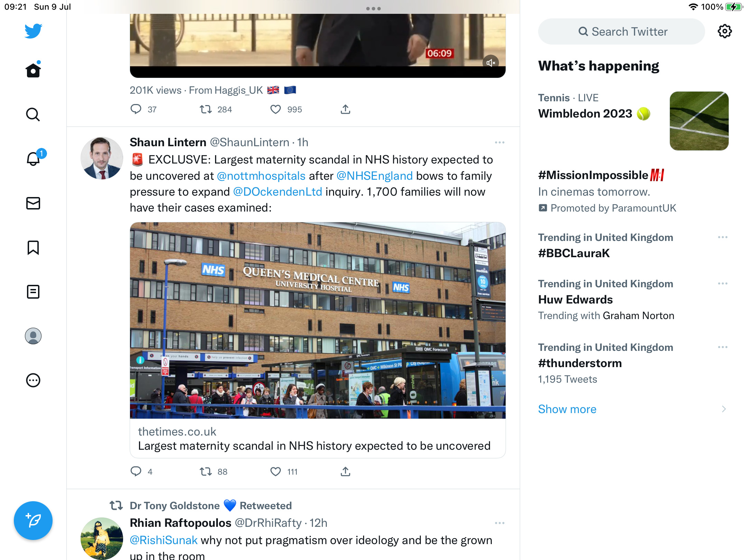Open the More menu circle icon
Viewport: 747px width, 560px height.
(33, 380)
